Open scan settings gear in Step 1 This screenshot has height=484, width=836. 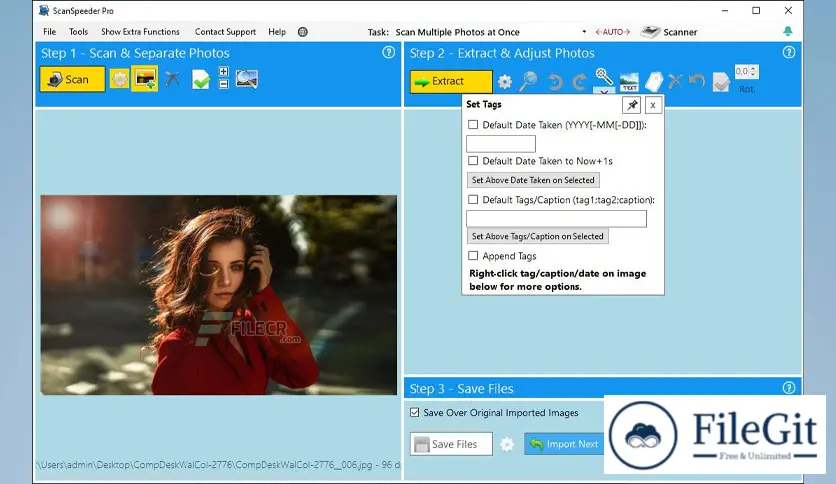119,79
